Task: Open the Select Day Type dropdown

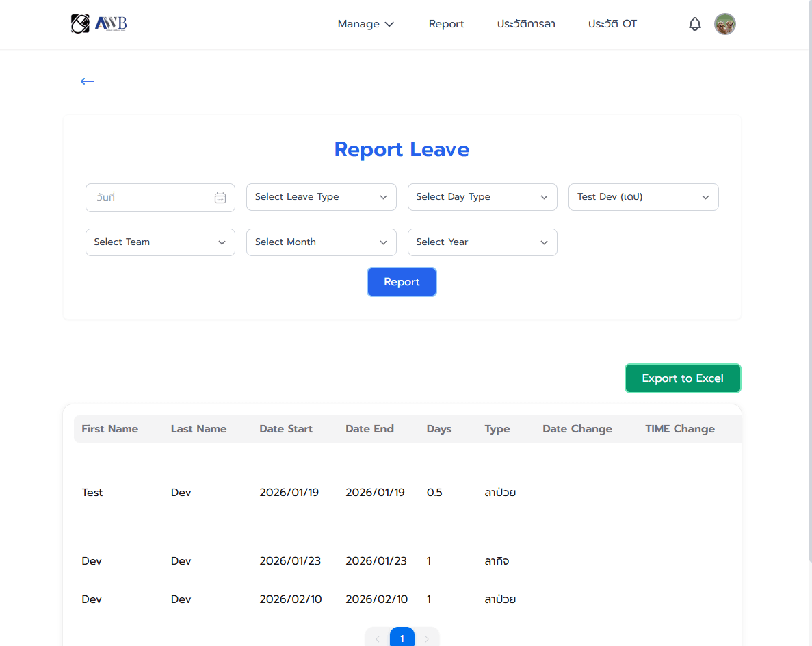Action: [482, 197]
